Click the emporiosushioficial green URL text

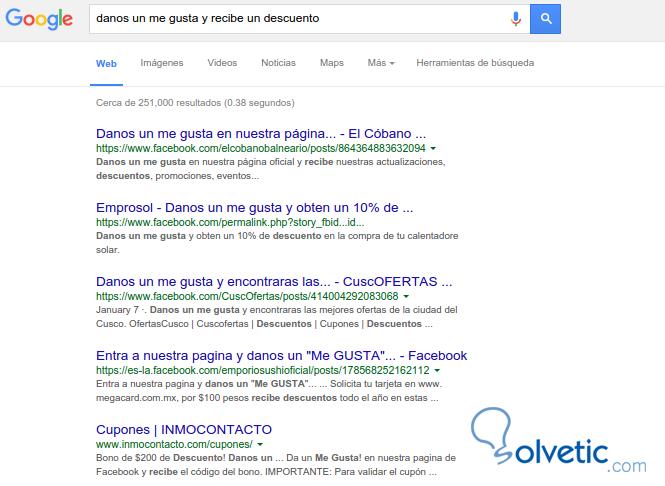[x=263, y=370]
